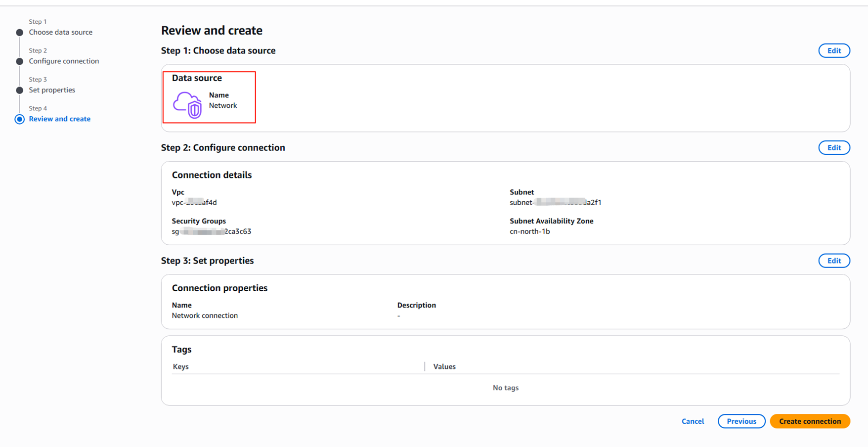868x447 pixels.
Task: Edit Step 3 Set properties
Action: 834,261
